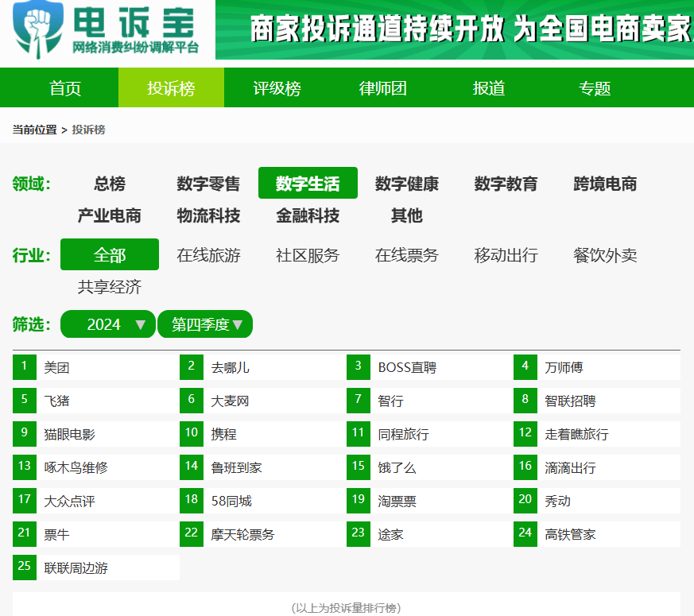Click the rank 16 badge for 滴滴出行
Image resolution: width=694 pixels, height=616 pixels.
(525, 467)
